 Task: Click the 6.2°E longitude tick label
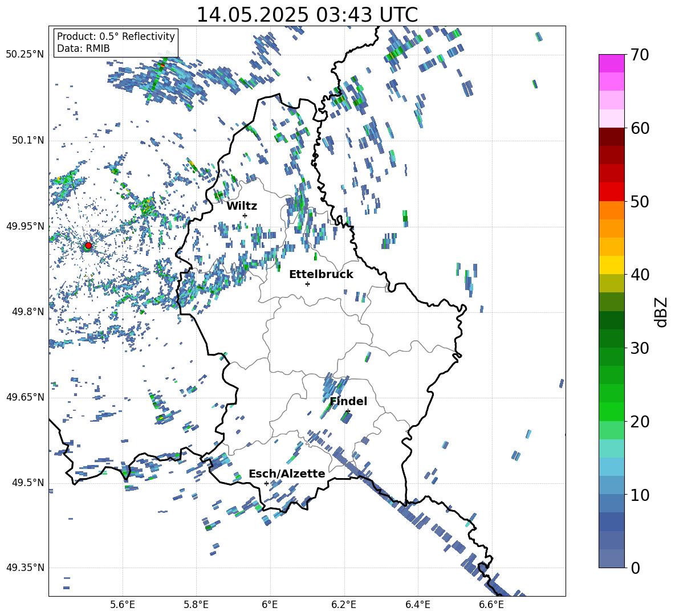344,605
